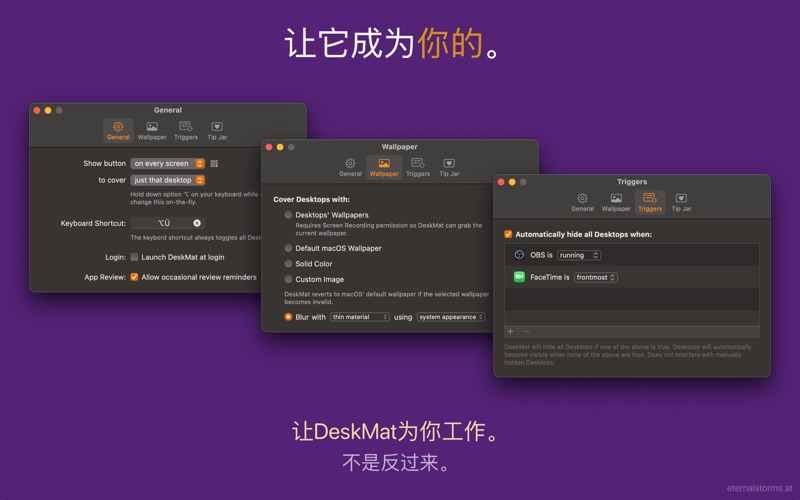Select the OBS is running row
Image resolution: width=800 pixels, height=500 pixels.
pyautogui.click(x=632, y=255)
